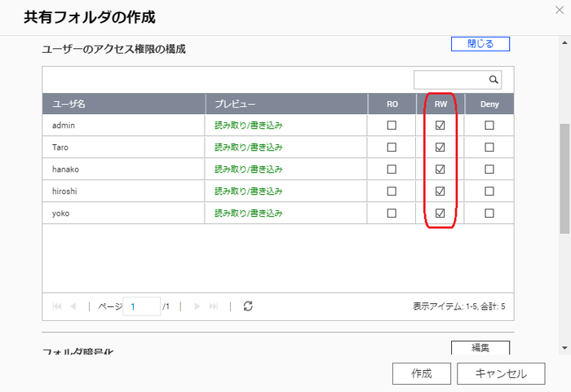Click the 共有フォルダの作成 dialog title
Viewport: 571px width, 392px height.
[x=90, y=17]
